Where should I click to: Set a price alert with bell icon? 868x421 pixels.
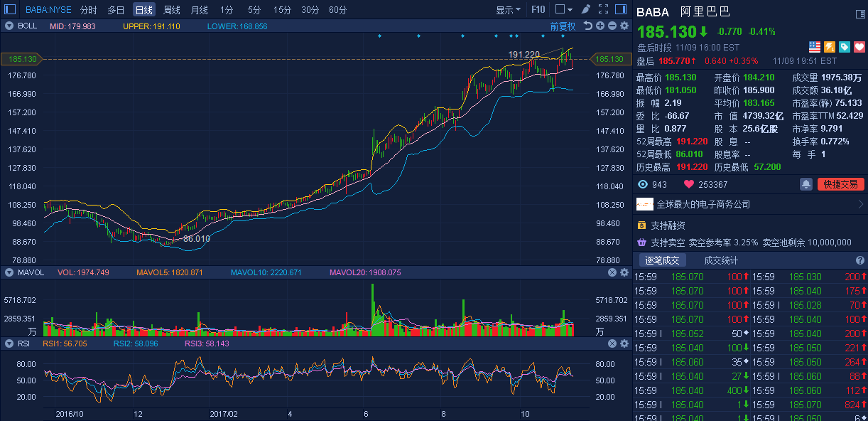pyautogui.click(x=806, y=184)
